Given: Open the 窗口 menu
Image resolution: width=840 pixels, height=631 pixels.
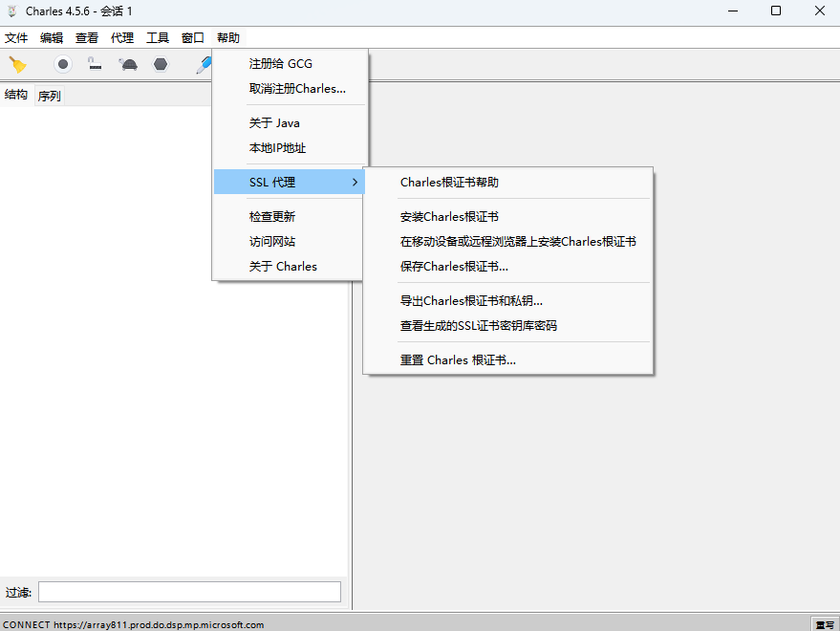Looking at the screenshot, I should point(193,38).
